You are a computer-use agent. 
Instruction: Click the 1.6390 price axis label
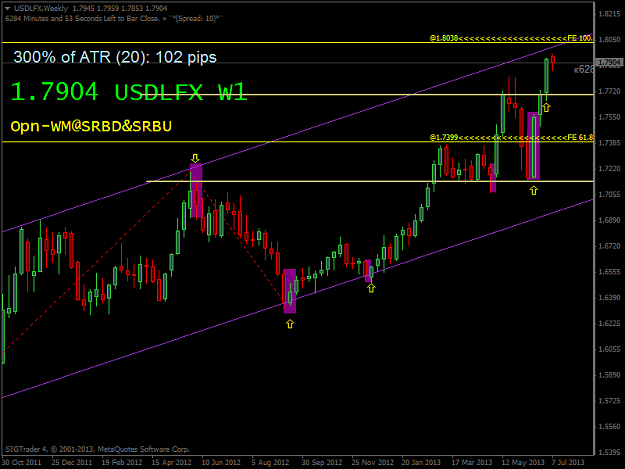[609, 298]
